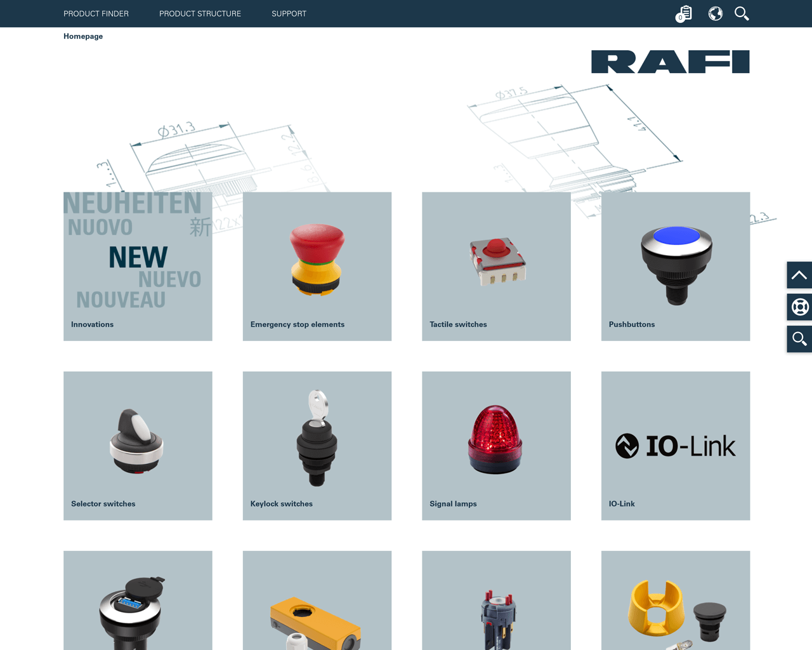Click the yellow housing product tile bottom right
This screenshot has height=650, width=812.
675,600
